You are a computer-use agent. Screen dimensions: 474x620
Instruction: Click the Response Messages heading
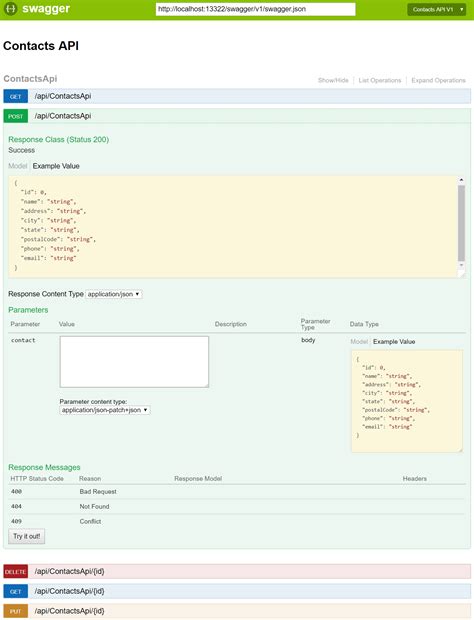(x=44, y=467)
